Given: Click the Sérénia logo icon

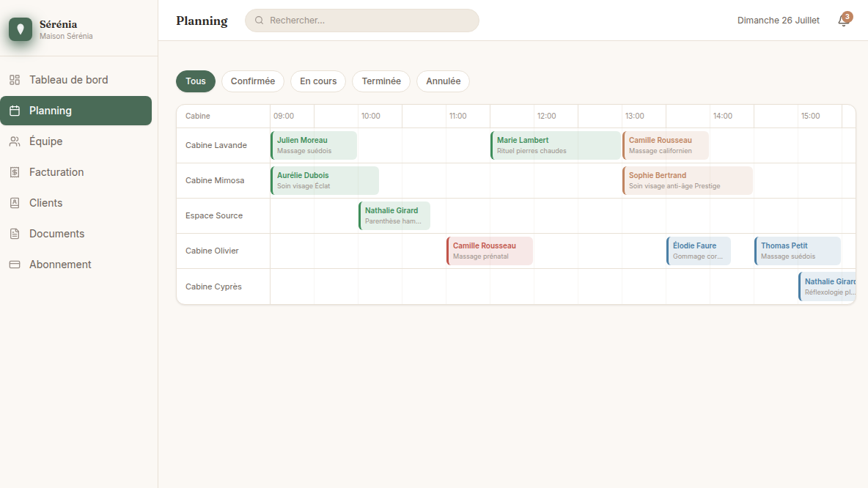Looking at the screenshot, I should (x=21, y=29).
